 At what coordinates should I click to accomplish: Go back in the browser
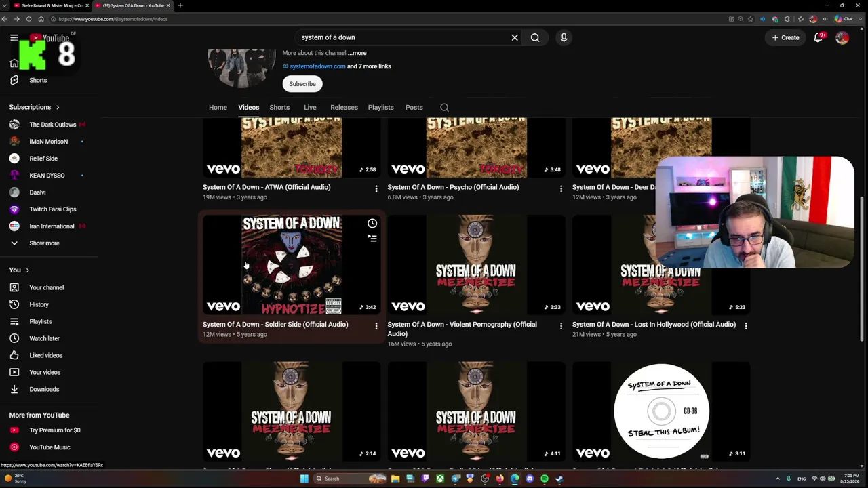tap(5, 19)
